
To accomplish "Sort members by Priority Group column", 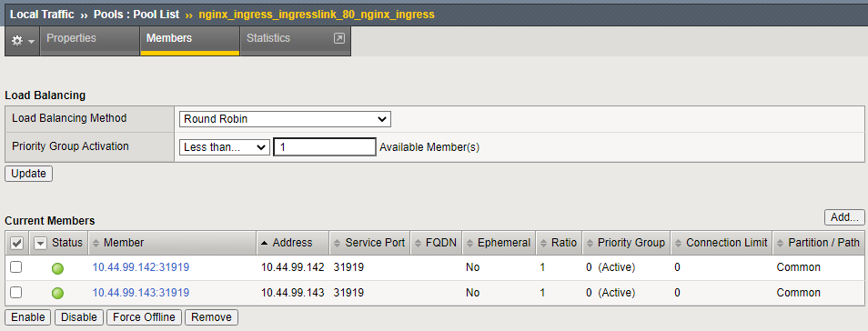I will (x=626, y=243).
